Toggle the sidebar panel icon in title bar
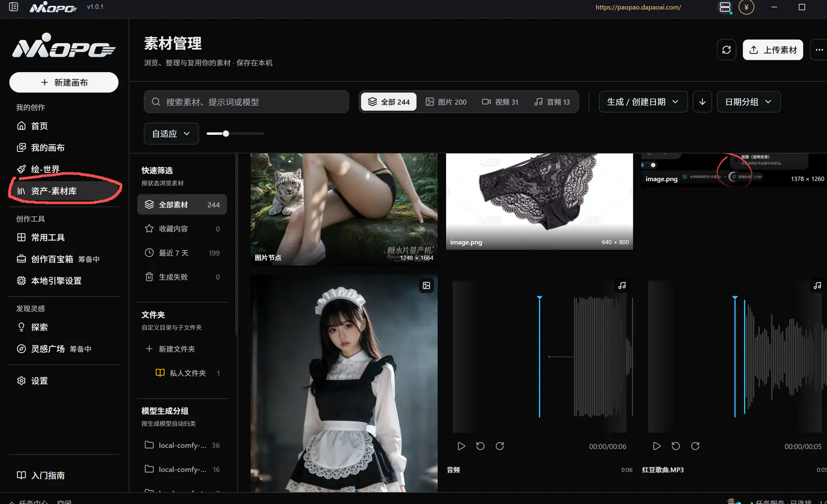Viewport: 827px width, 504px height. pos(13,7)
